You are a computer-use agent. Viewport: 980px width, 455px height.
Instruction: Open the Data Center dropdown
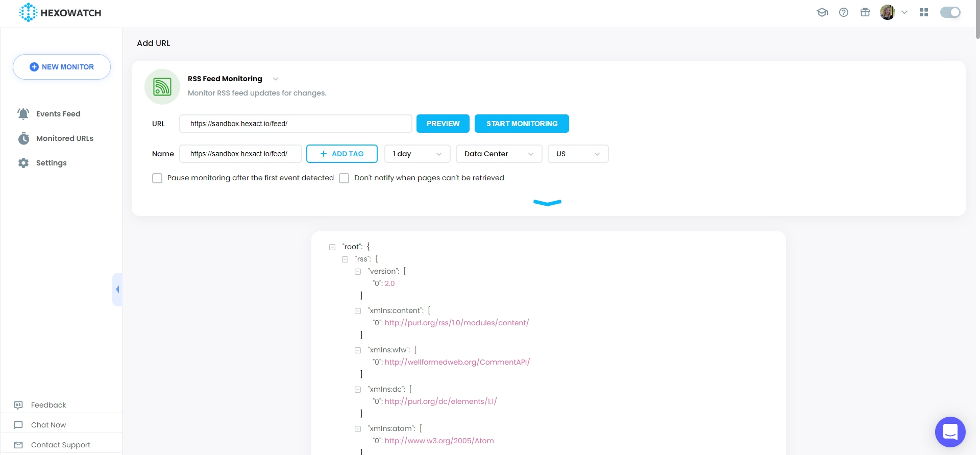[x=498, y=154]
